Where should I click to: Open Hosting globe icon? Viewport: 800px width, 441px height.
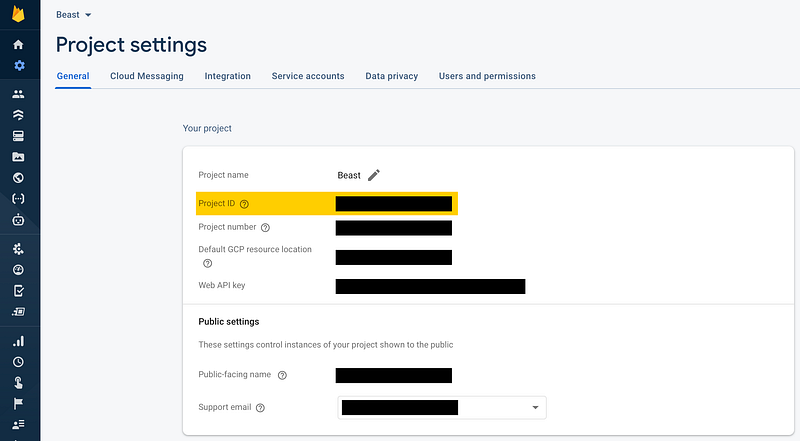18,178
